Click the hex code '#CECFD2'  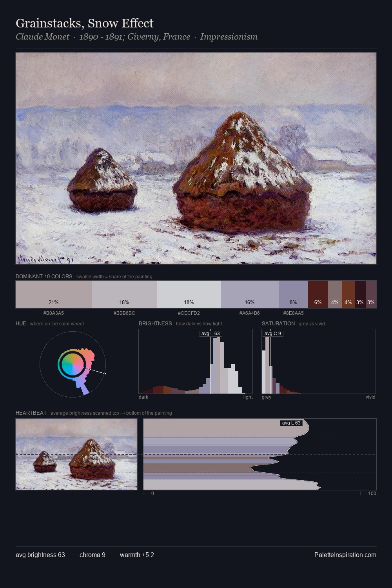(189, 313)
